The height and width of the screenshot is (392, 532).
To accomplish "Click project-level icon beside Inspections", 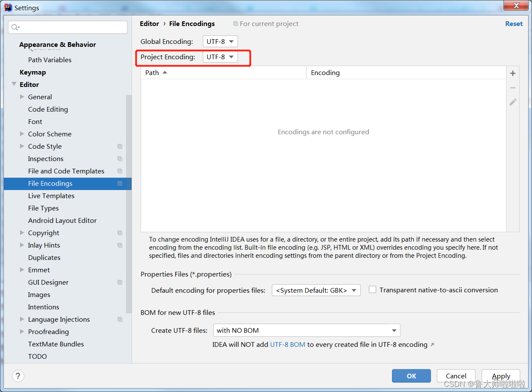I will point(120,159).
